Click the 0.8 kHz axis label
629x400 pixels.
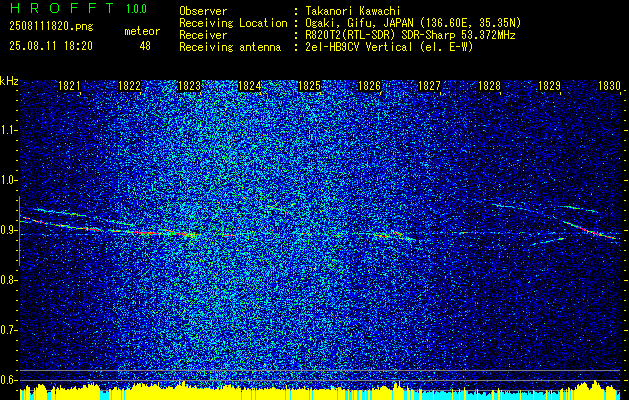(8, 280)
